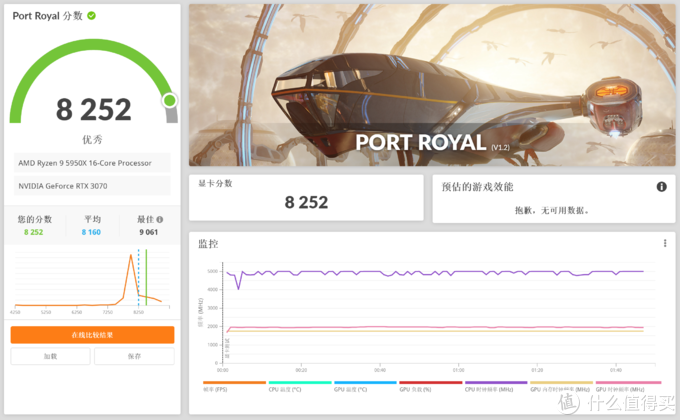This screenshot has height=420, width=680.
Task: Click your score value 8 252 in green
Action: (x=33, y=232)
